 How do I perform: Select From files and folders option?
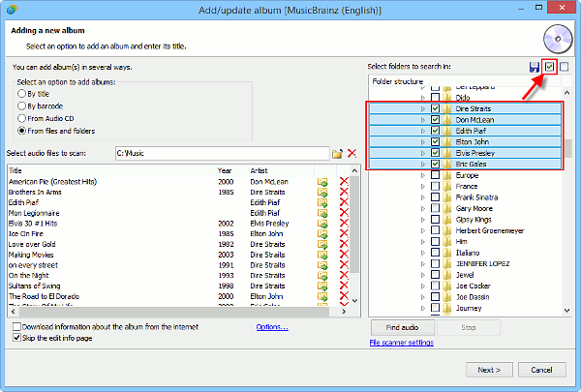[x=22, y=131]
